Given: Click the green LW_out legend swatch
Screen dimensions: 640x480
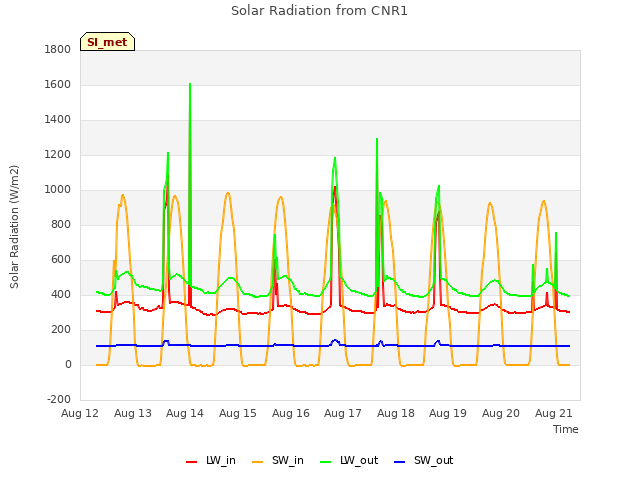Looking at the screenshot, I should [325, 462].
